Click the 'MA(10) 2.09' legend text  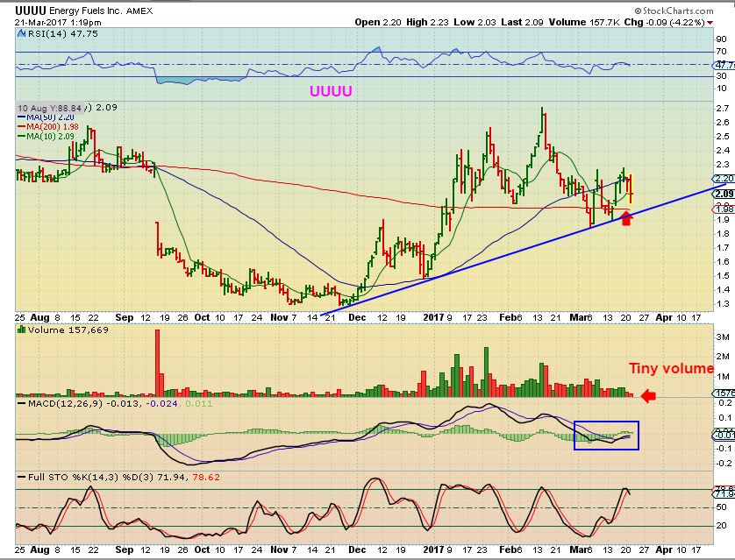tap(50, 136)
